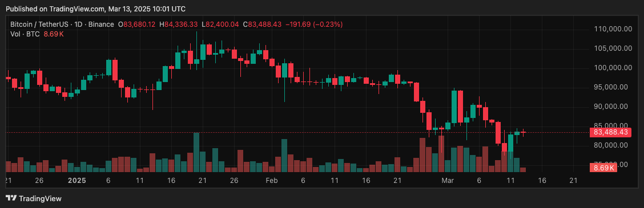Select the large green candle in early March

(x=454, y=106)
